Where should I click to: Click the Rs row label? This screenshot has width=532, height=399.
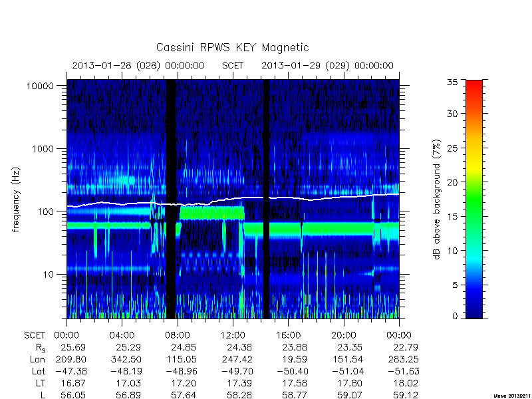tap(40, 348)
